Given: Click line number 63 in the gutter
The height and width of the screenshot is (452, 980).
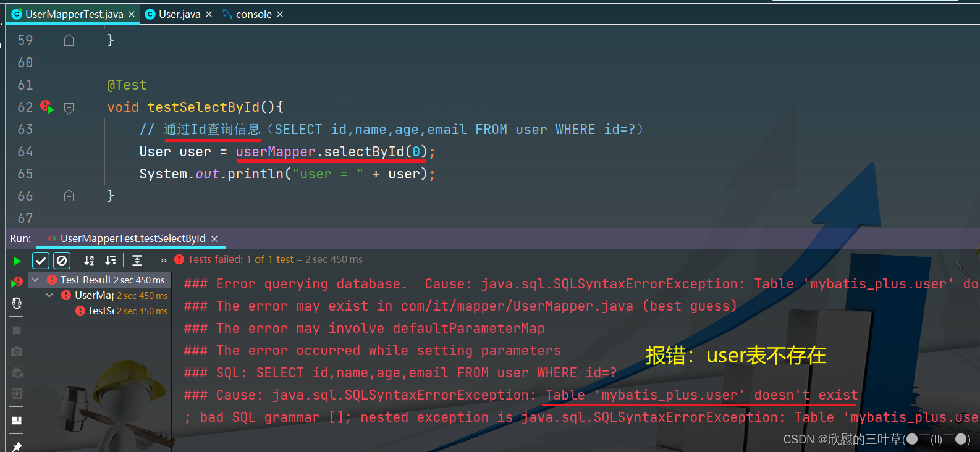Looking at the screenshot, I should point(25,130).
